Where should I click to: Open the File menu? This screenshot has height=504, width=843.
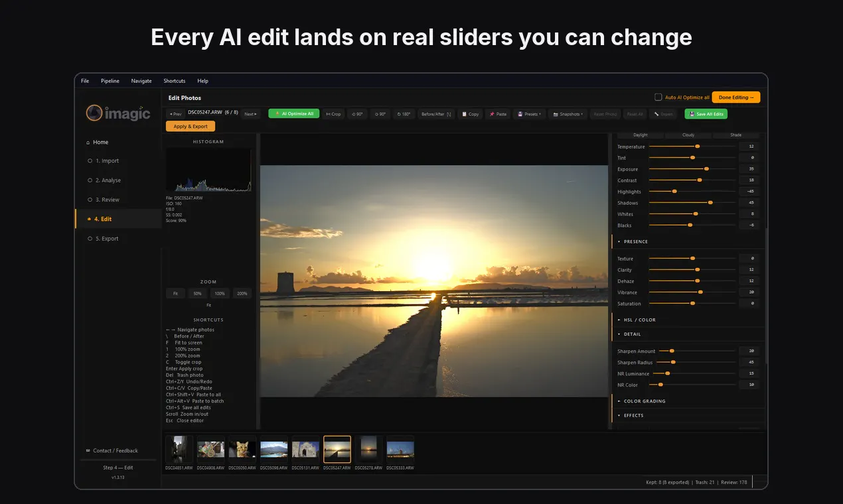coord(85,81)
